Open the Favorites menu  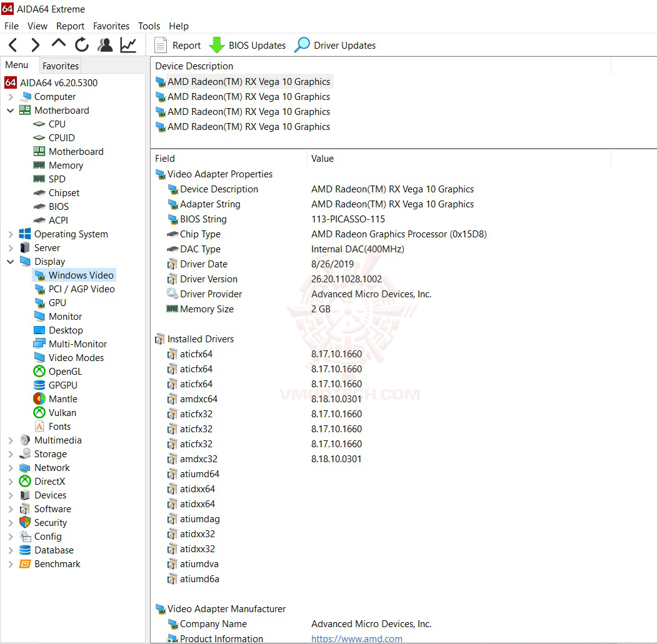(x=111, y=26)
